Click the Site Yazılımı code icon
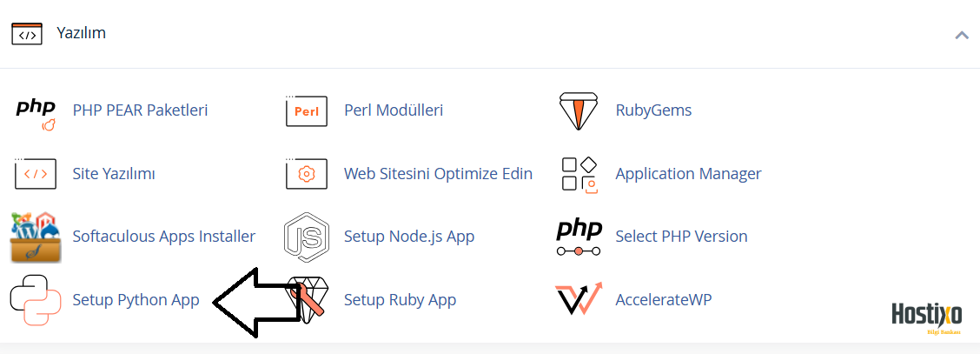This screenshot has height=354, width=980. (x=36, y=174)
